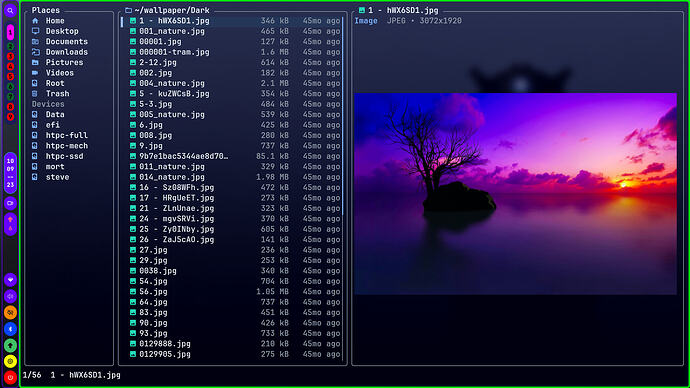The image size is (690, 388).
Task: Switch to workspace 3 in the sidebar
Action: pyautogui.click(x=10, y=56)
